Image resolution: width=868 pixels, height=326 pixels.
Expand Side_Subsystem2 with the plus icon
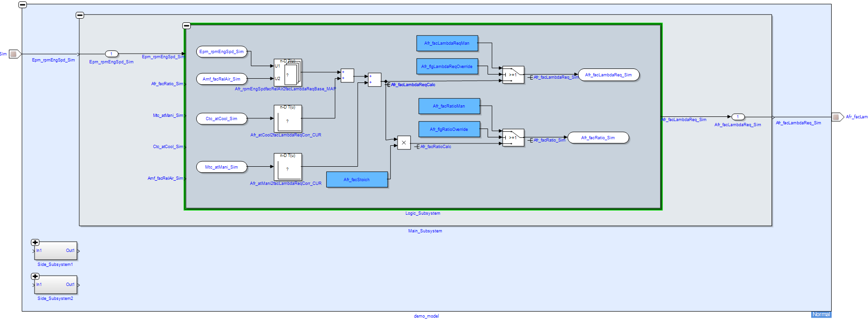pyautogui.click(x=35, y=276)
